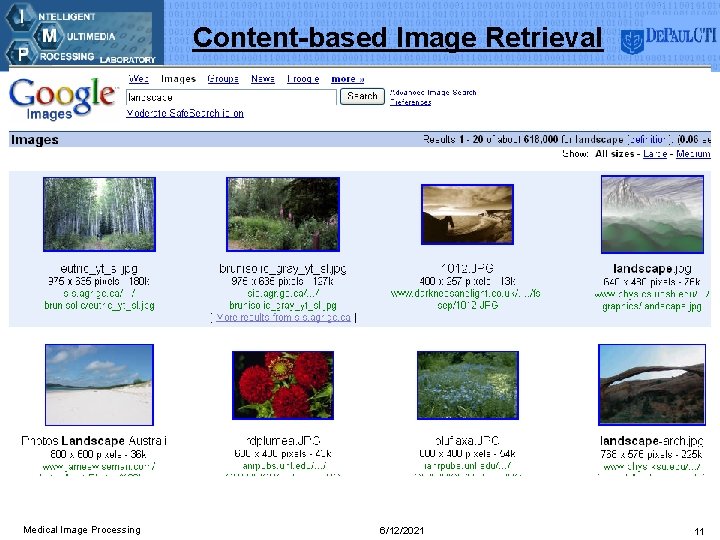
Task: Open the more » link
Action: pyautogui.click(x=348, y=79)
